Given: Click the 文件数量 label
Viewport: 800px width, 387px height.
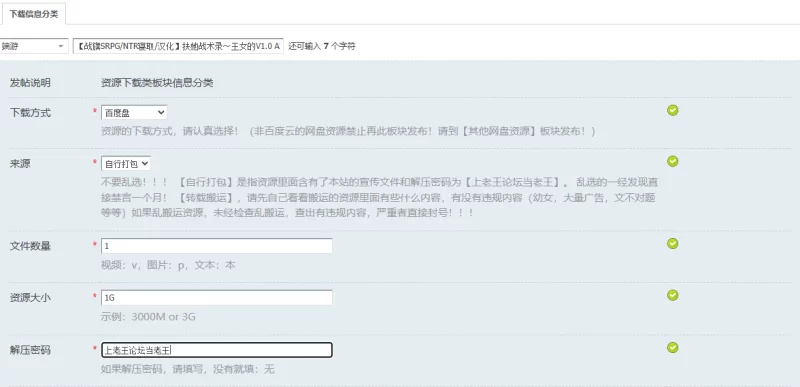Looking at the screenshot, I should click(30, 246).
